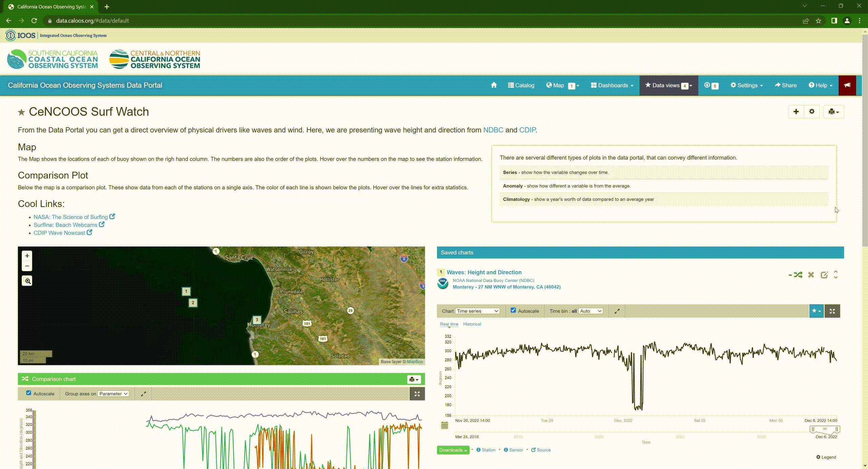Click the time range slider handle
The image size is (868, 469).
click(x=825, y=429)
